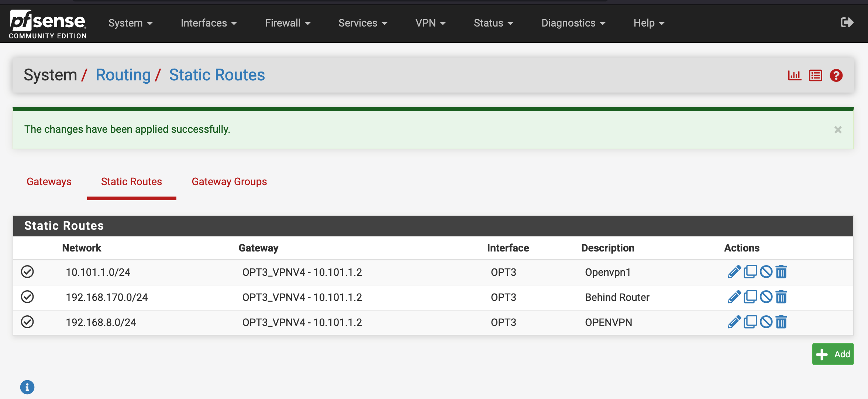Disable the 192.168.8.0/24 route
This screenshot has height=399, width=868.
pyautogui.click(x=766, y=322)
